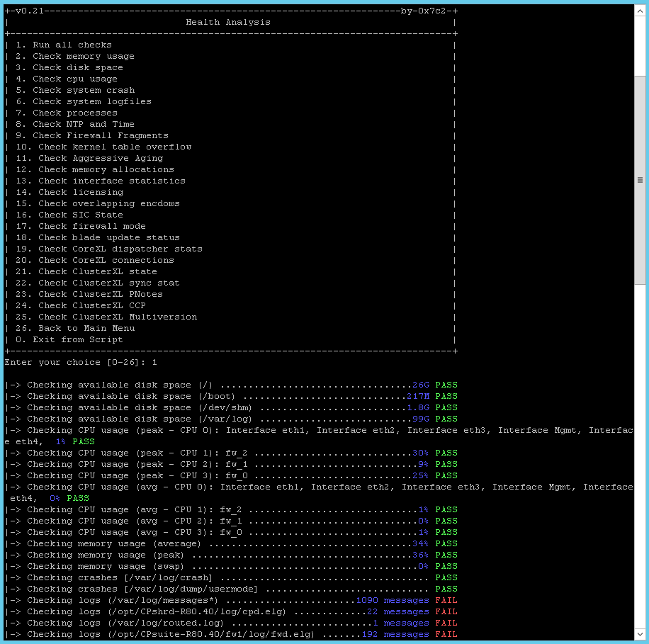Click the scrollbar down arrow

click(640, 635)
